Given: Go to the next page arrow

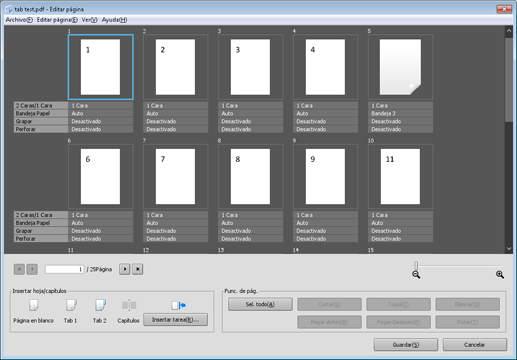Looking at the screenshot, I should point(125,269).
